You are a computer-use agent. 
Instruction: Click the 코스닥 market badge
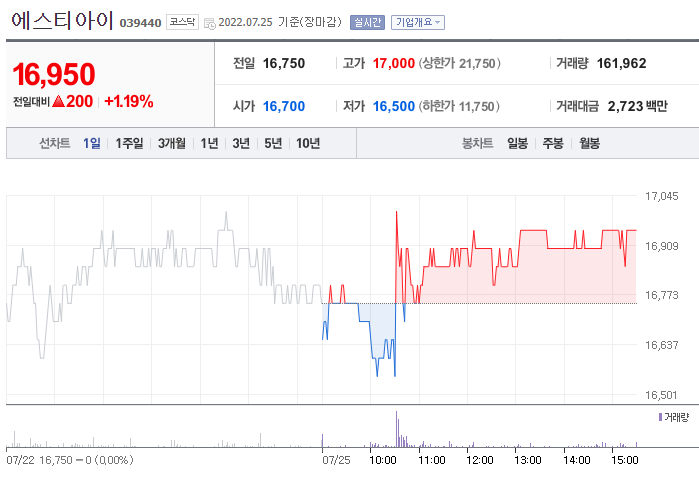[182, 22]
